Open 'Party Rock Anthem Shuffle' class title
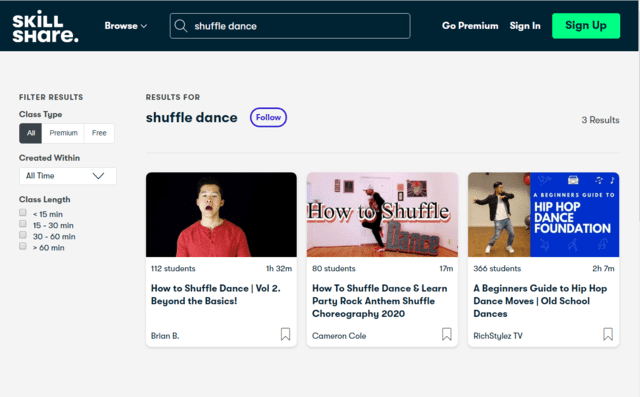Screen dimensions: 640x397 coord(380,301)
